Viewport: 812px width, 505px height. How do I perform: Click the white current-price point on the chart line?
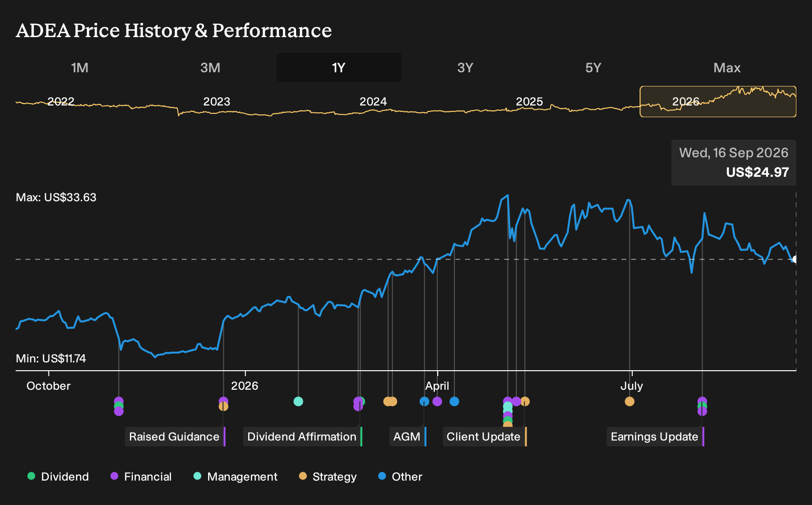coord(795,259)
